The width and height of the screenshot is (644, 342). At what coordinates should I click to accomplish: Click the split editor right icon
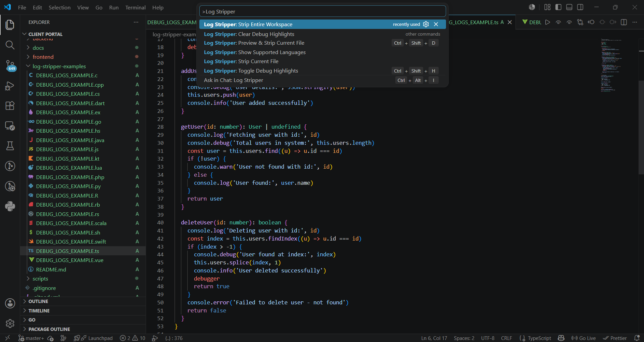click(624, 22)
